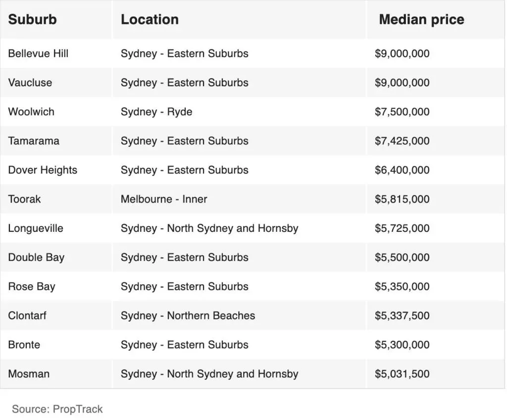
Task: Click the Woolwich row name
Action: 31,112
